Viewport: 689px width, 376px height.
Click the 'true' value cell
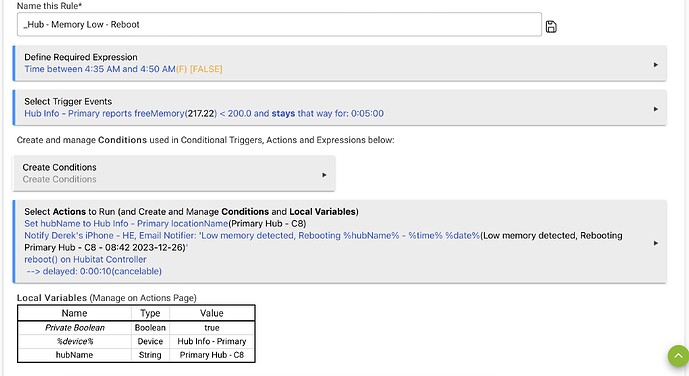pyautogui.click(x=212, y=328)
